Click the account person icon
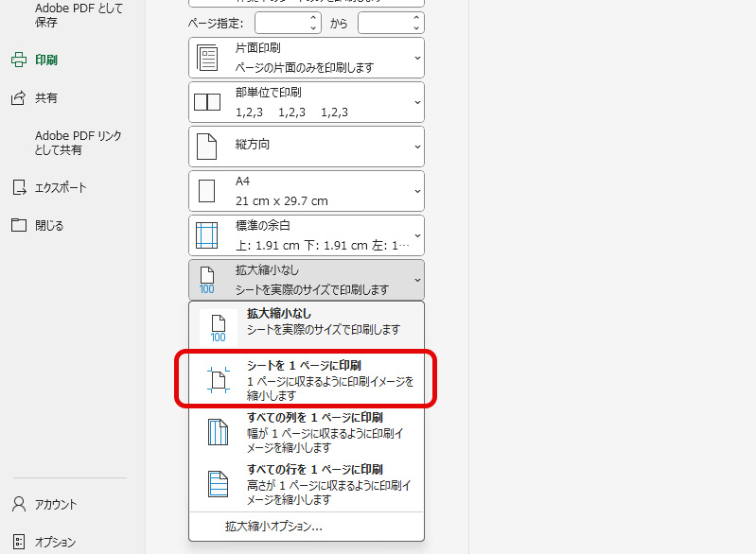 pos(18,504)
